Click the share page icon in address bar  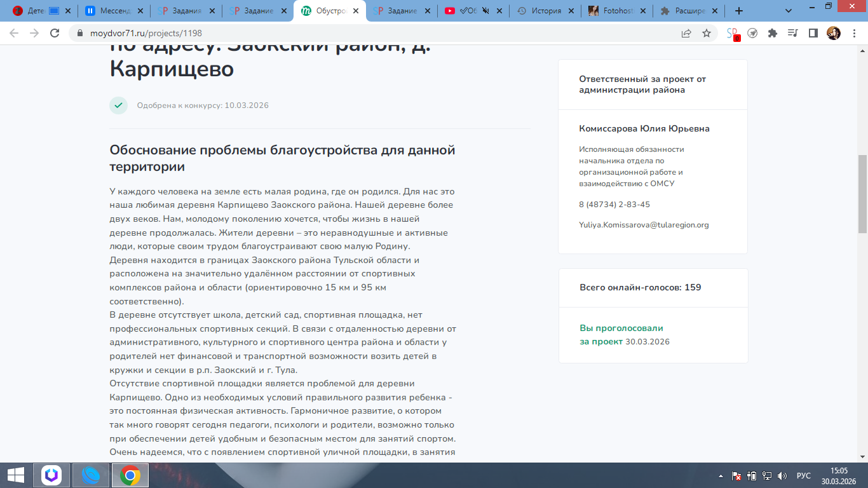(x=686, y=33)
